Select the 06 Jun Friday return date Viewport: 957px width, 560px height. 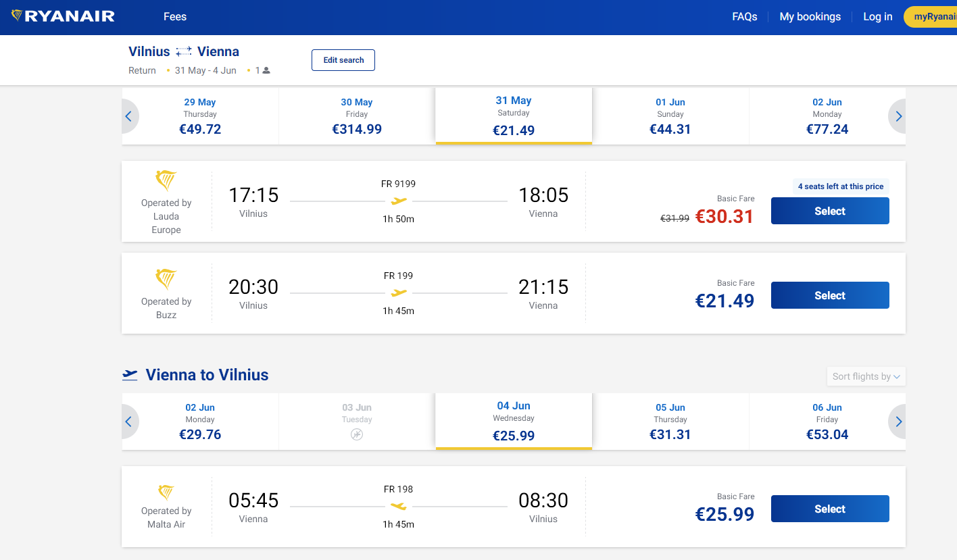[x=827, y=422]
